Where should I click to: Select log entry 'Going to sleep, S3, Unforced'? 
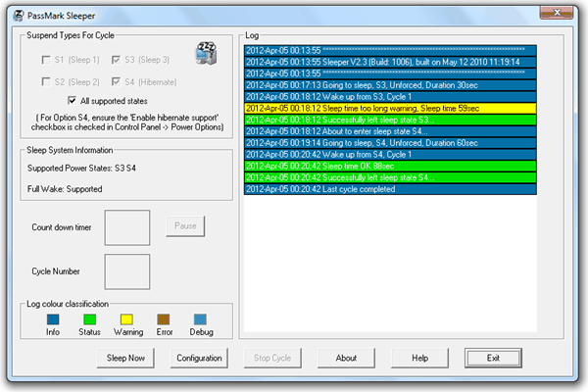(x=390, y=85)
